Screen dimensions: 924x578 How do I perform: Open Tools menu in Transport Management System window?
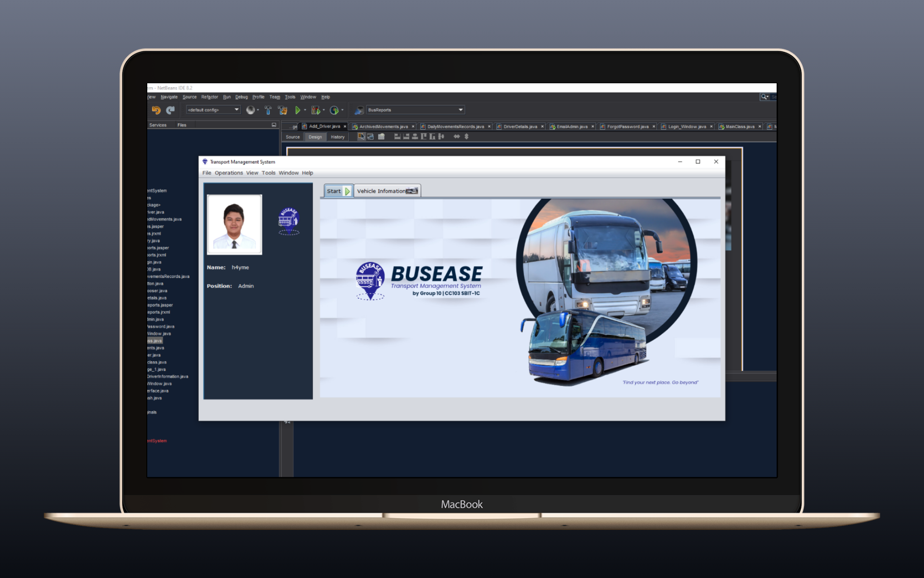(269, 173)
